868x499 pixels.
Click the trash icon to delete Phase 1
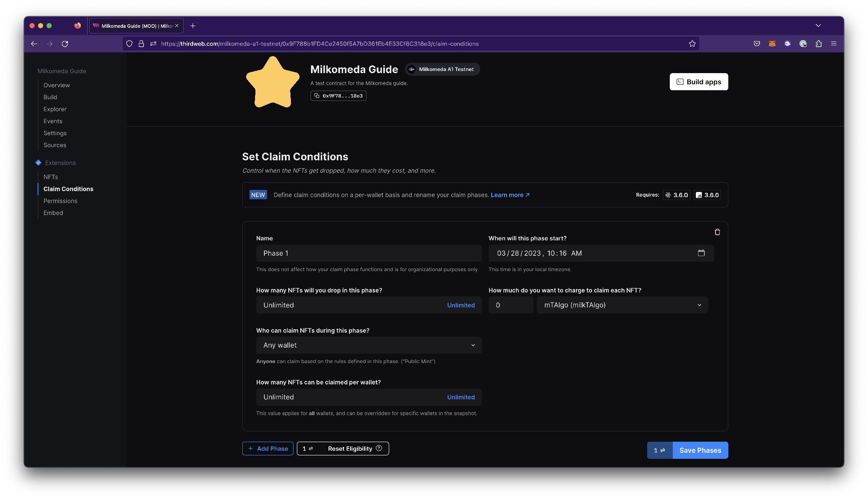pyautogui.click(x=717, y=232)
